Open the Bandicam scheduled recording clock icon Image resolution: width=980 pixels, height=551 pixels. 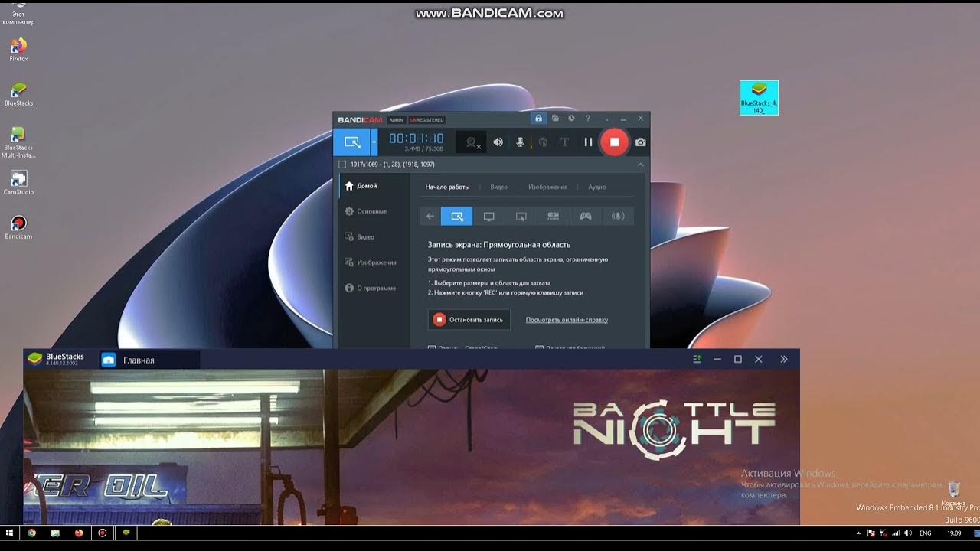pos(571,119)
